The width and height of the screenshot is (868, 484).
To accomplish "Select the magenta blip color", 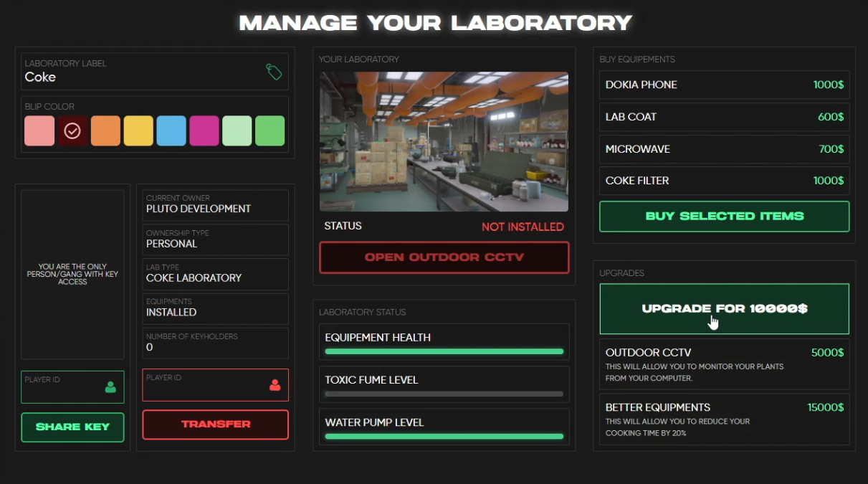I will click(204, 131).
